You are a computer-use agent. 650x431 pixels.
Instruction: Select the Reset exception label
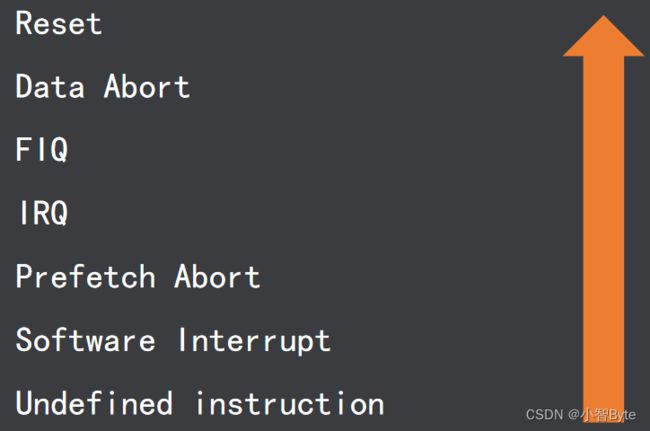coord(58,23)
